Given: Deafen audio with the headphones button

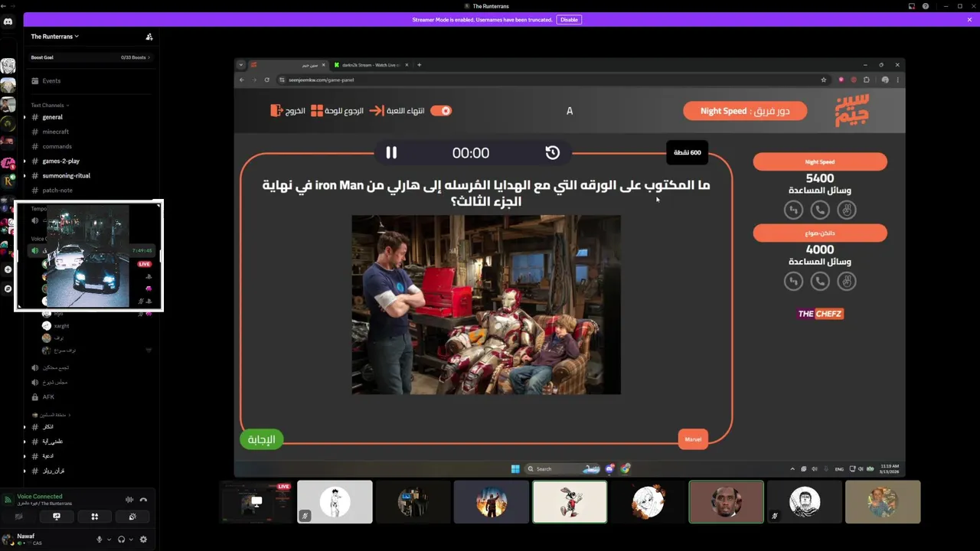Looking at the screenshot, I should [121, 540].
